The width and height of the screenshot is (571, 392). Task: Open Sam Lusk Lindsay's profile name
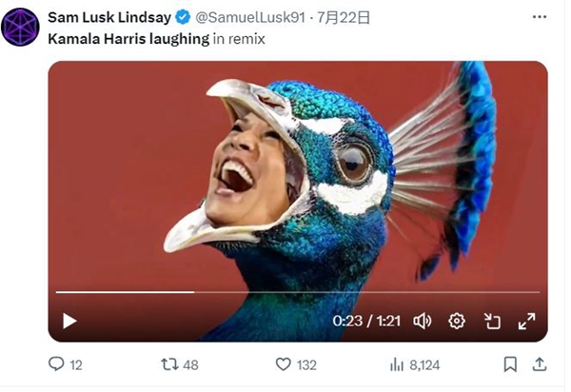pyautogui.click(x=108, y=17)
